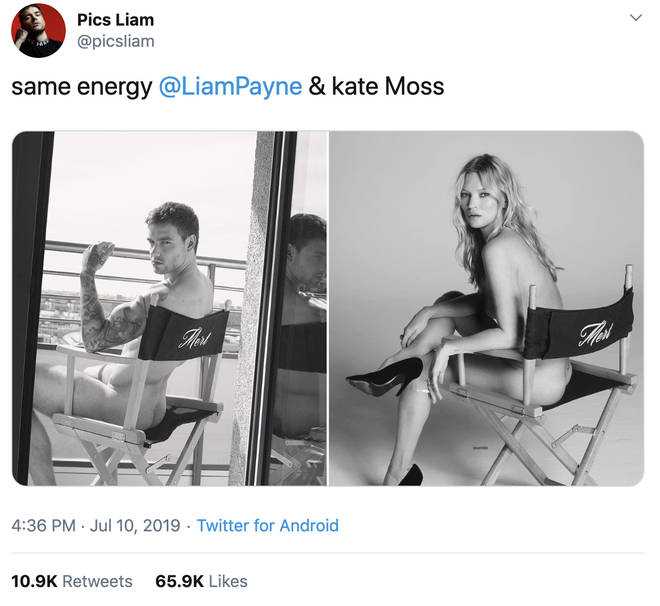View the right photo in the tweet
This screenshot has width=660, height=606.
pyautogui.click(x=486, y=308)
